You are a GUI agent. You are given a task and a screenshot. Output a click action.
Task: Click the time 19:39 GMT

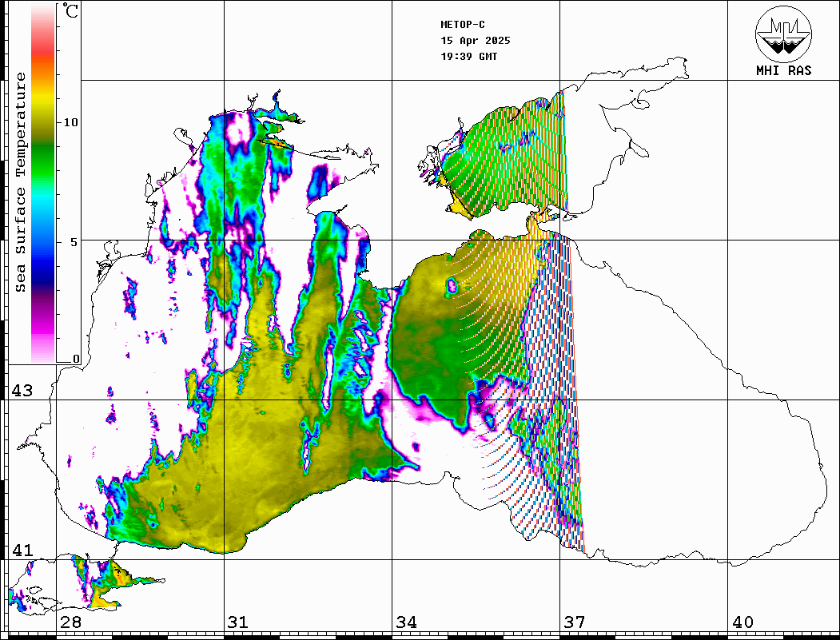click(468, 57)
